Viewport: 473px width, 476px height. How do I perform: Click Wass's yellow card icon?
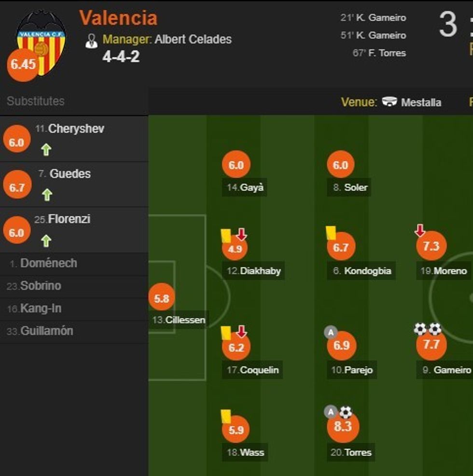pyautogui.click(x=226, y=416)
